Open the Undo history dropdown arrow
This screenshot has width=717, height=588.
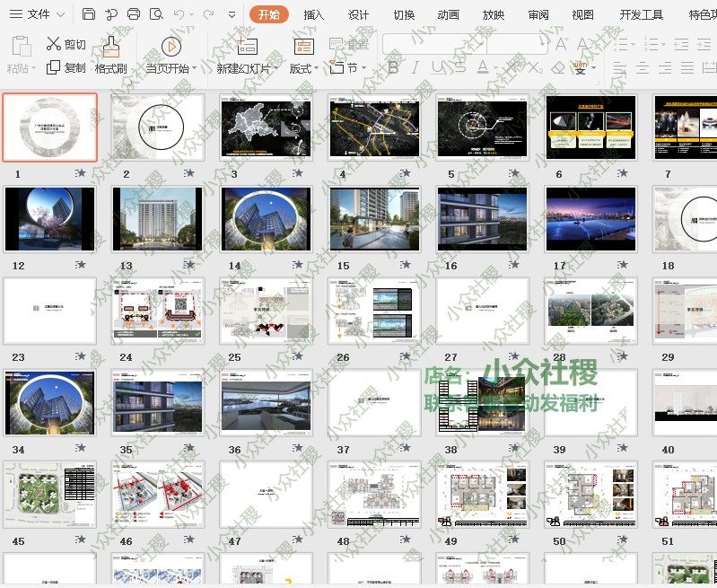[x=191, y=15]
